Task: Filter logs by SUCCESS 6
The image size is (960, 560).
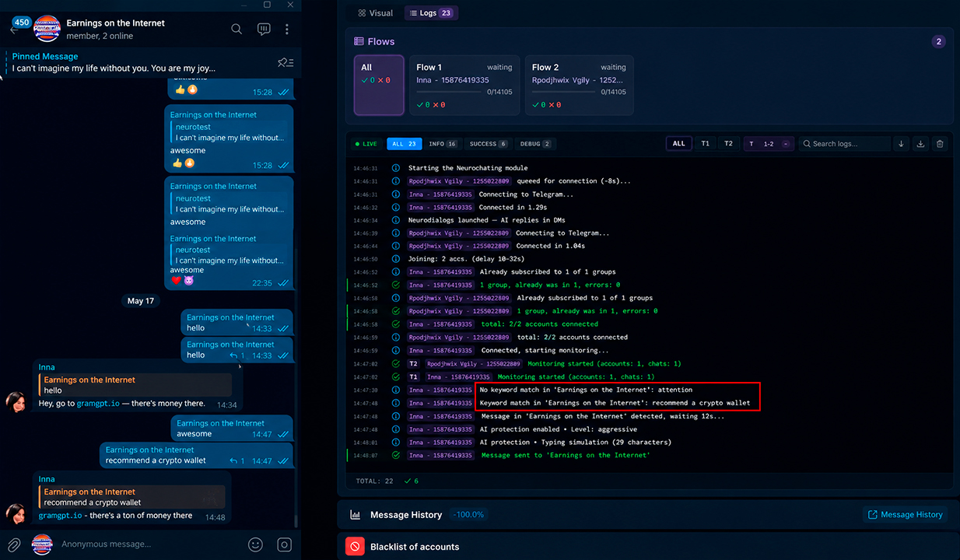Action: point(488,144)
